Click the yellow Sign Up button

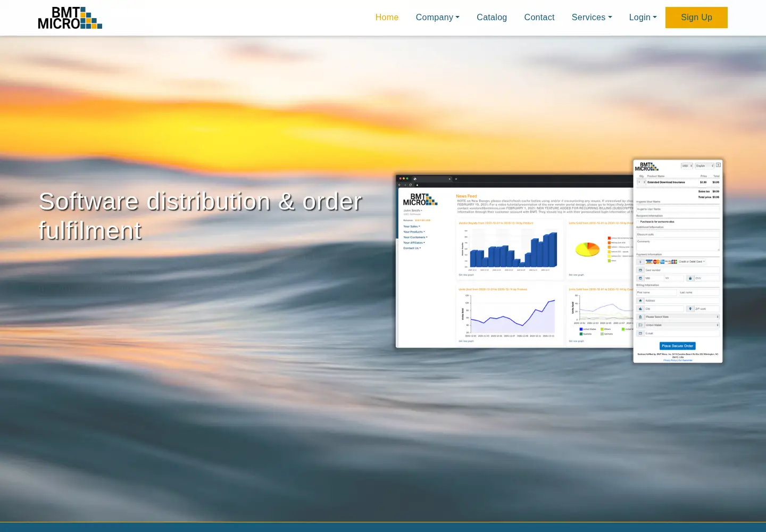(x=696, y=18)
